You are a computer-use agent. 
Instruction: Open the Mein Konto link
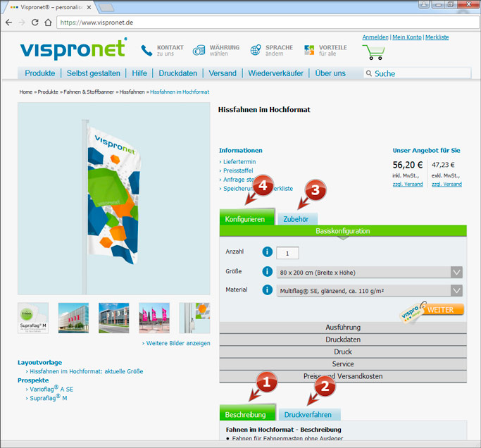pyautogui.click(x=407, y=37)
